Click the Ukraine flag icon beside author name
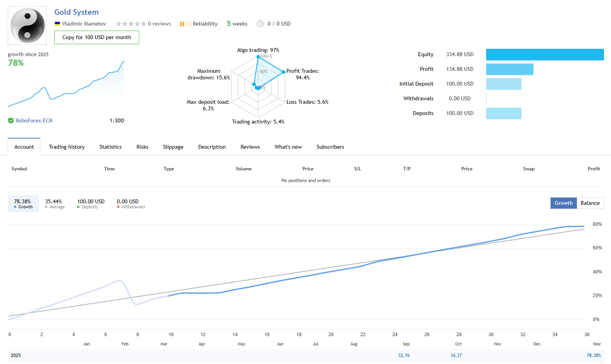 (x=57, y=24)
